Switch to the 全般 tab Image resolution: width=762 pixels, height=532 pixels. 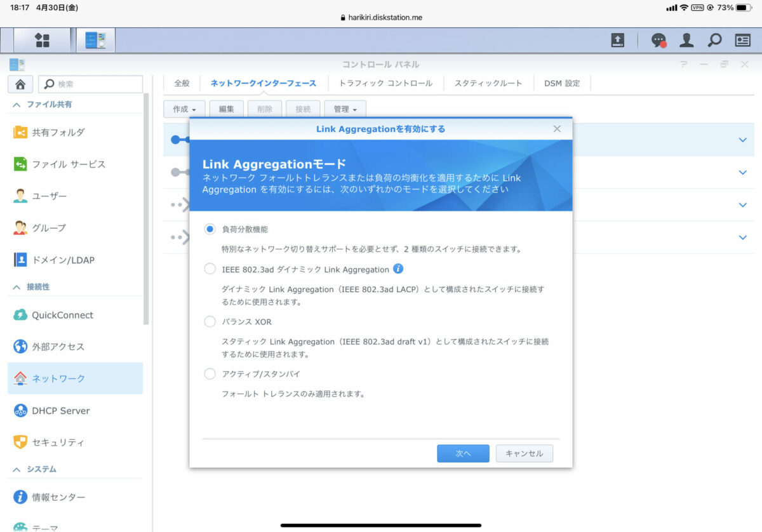[182, 83]
